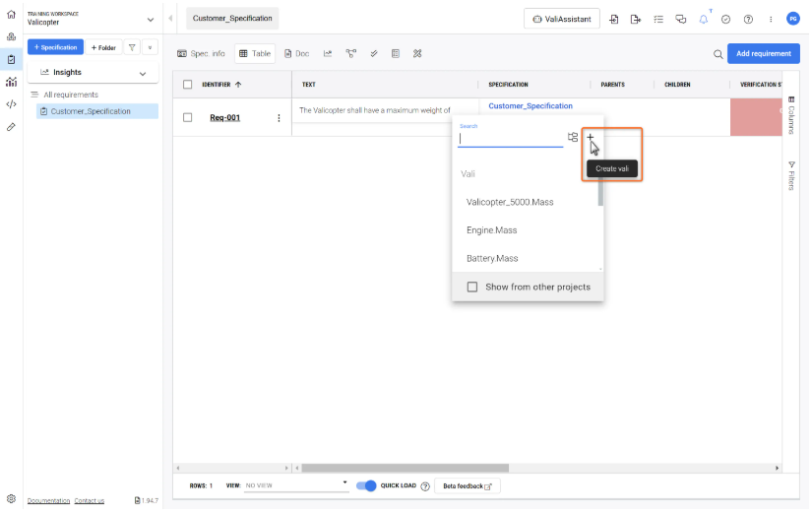Open the tree browse icon beside search field

(573, 138)
